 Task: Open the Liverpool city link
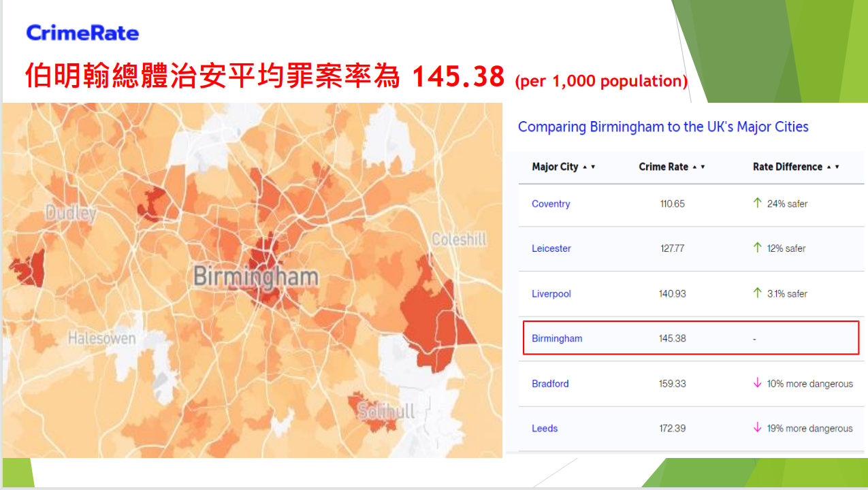(x=551, y=294)
